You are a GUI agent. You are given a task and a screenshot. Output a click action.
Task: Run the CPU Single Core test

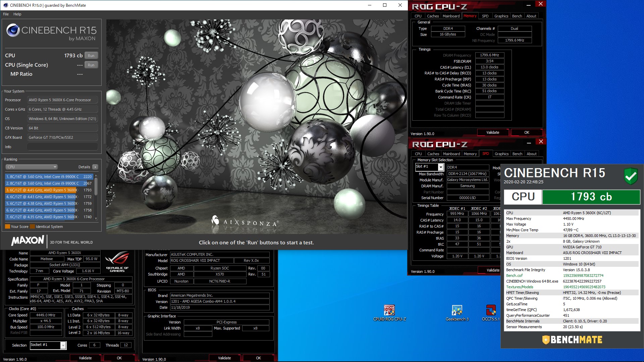pos(91,65)
